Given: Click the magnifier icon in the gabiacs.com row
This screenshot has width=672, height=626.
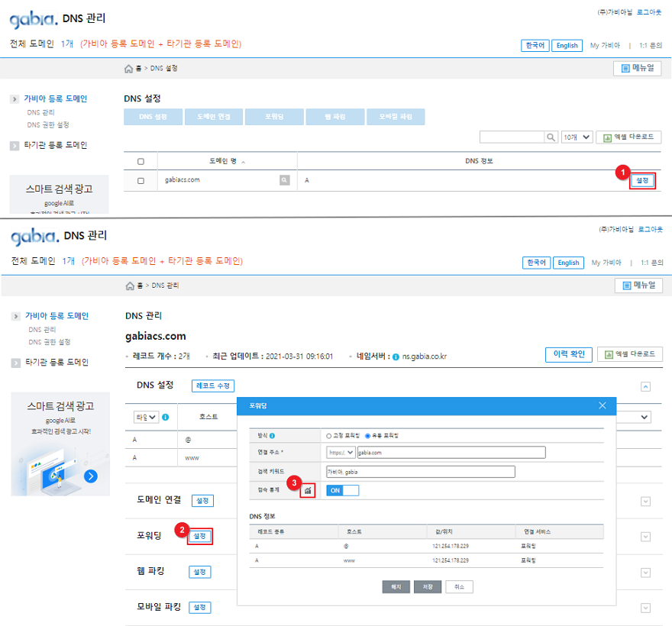Looking at the screenshot, I should point(285,180).
